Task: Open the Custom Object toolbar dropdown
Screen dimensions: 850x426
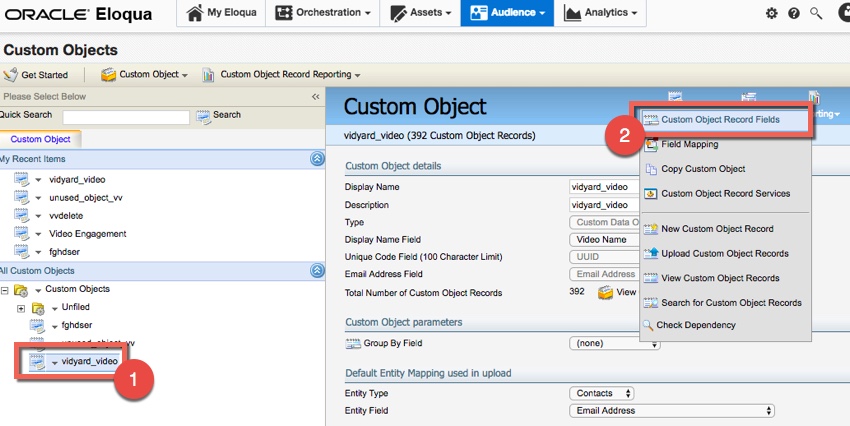Action: [144, 75]
